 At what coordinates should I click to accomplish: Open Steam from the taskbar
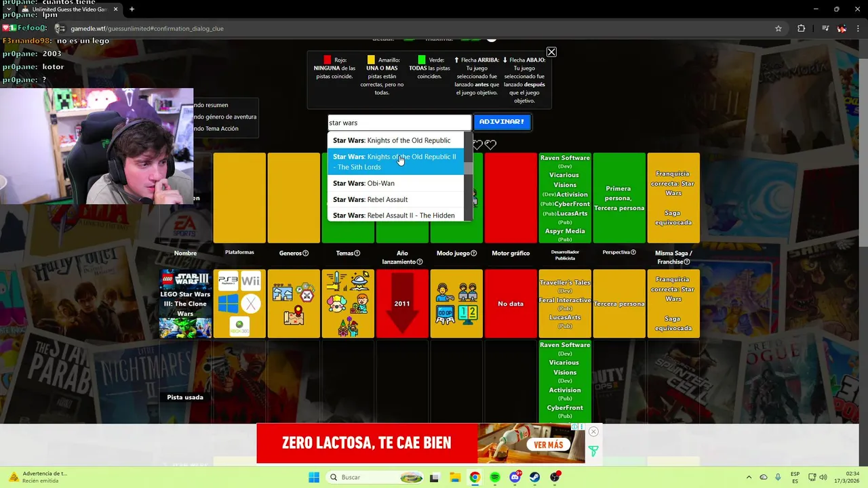[535, 477]
